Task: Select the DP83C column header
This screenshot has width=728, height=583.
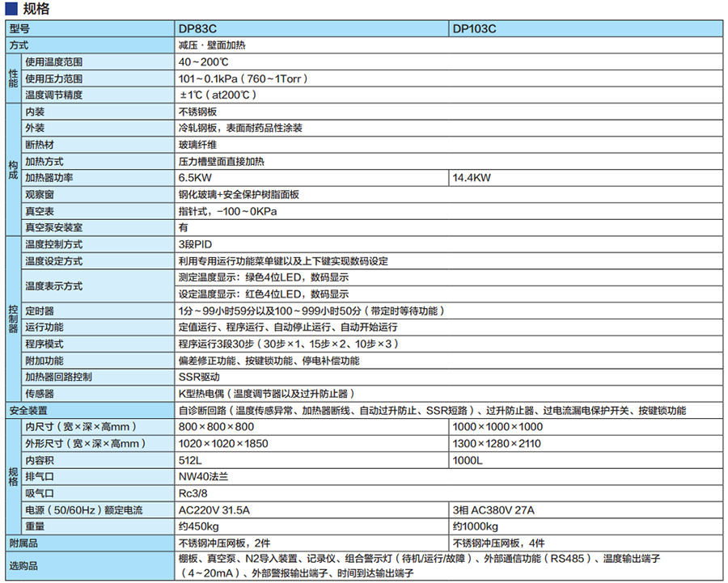Action: (311, 28)
